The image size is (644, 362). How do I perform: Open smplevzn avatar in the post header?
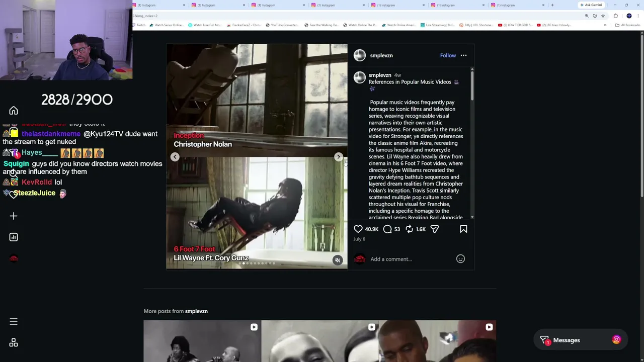coord(360,55)
